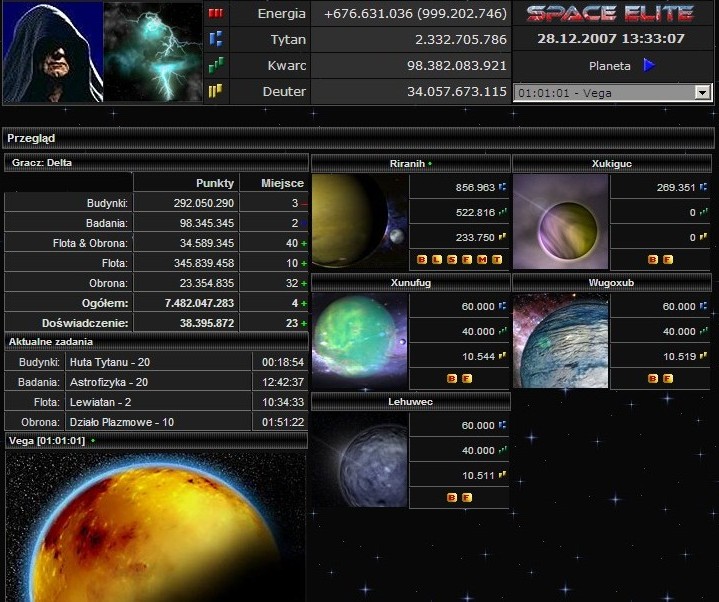This screenshot has width=719, height=602.
Task: Click the M icon under planet Riranih
Action: 482,259
